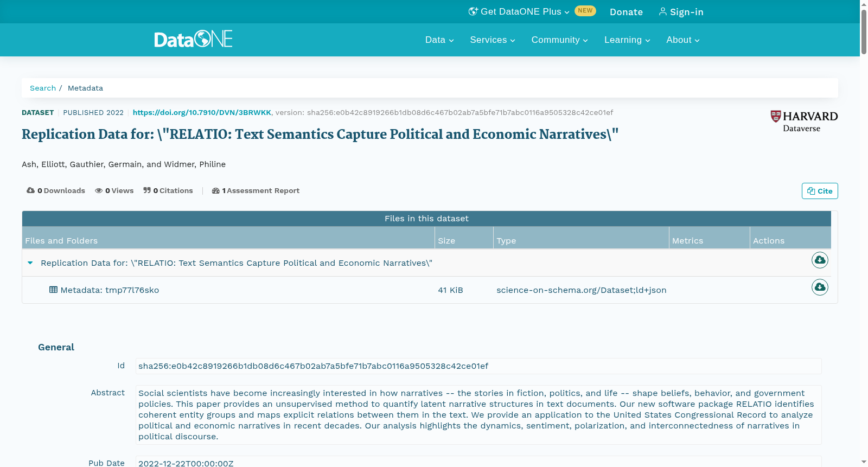Click the Sign-in link
The width and height of the screenshot is (868, 467).
coord(681,12)
